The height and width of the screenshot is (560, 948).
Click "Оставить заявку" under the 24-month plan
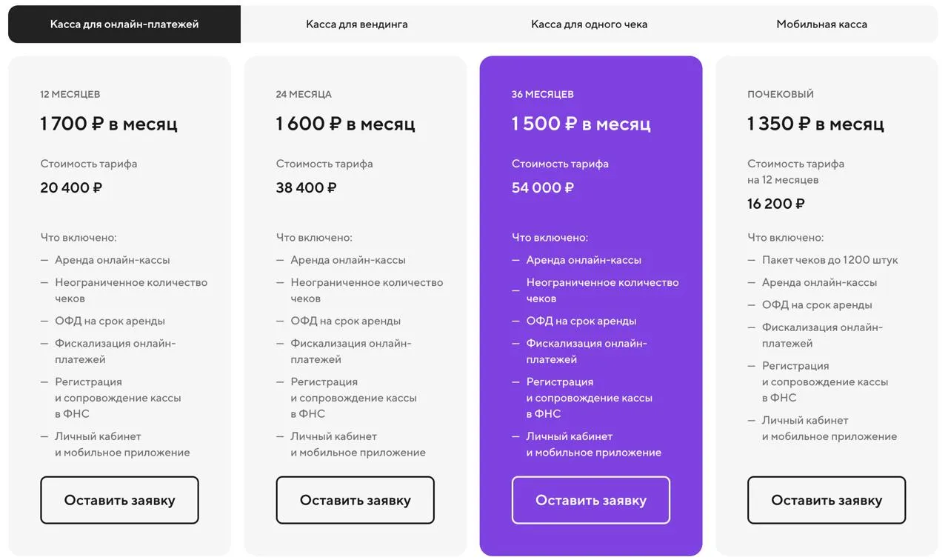355,500
